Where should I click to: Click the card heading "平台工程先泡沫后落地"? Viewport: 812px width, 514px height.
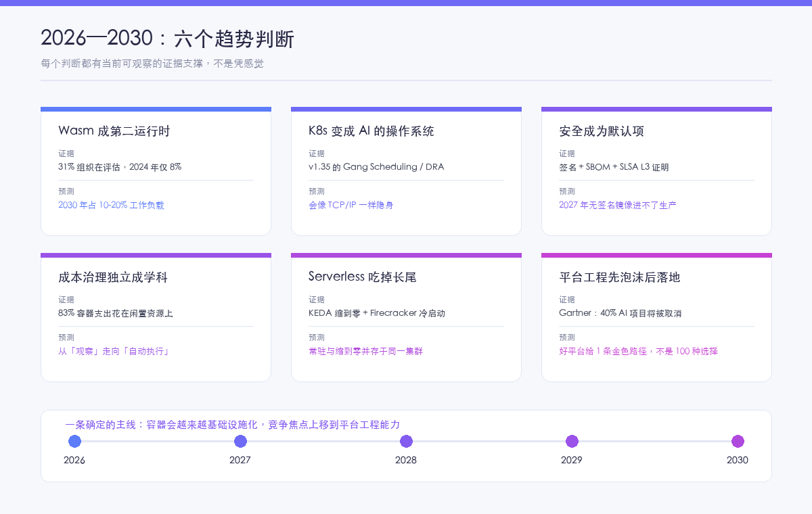click(x=620, y=277)
